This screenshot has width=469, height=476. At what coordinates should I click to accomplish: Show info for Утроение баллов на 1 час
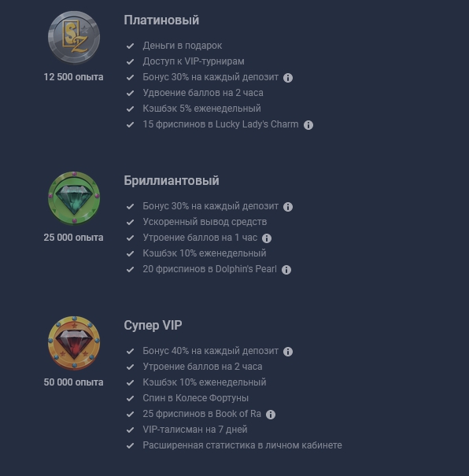click(267, 238)
